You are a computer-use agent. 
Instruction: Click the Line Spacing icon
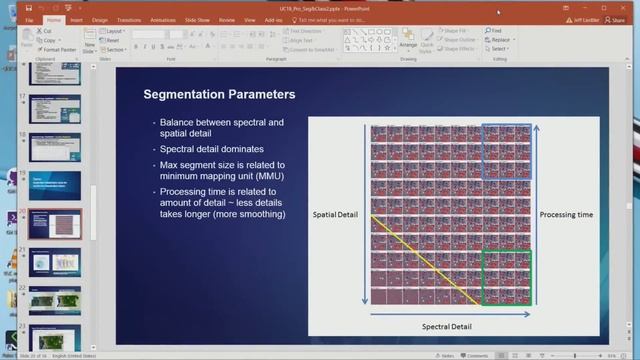(273, 34)
